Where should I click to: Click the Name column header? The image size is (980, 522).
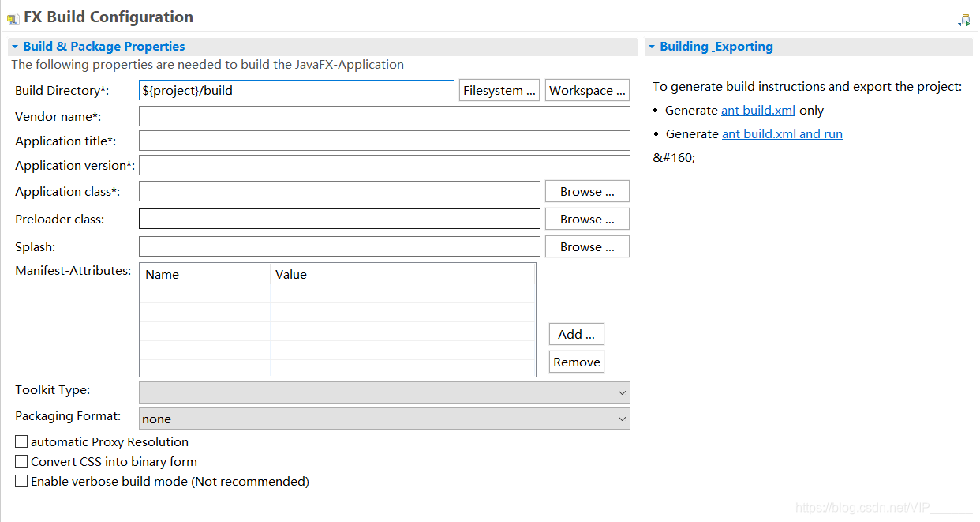tap(205, 275)
